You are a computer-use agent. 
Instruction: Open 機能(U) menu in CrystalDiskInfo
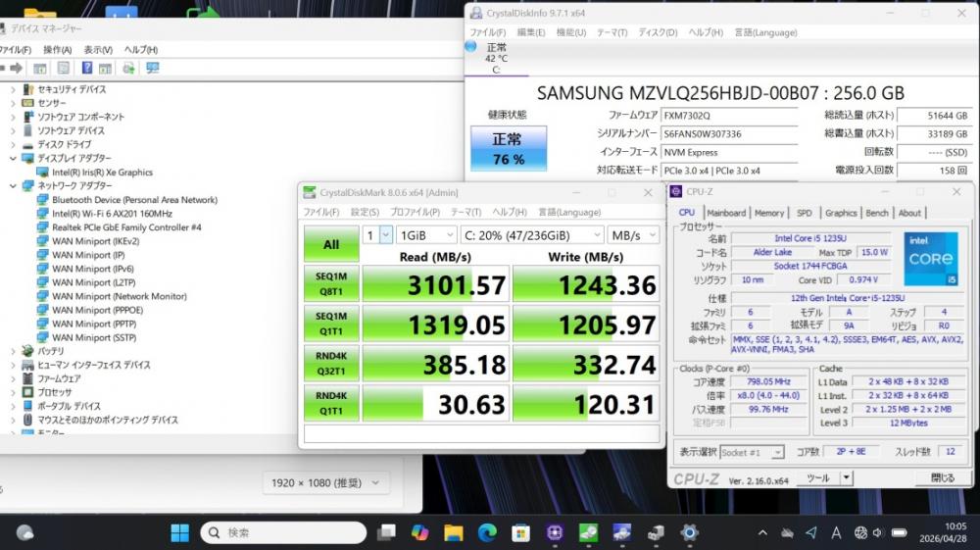pos(571,32)
